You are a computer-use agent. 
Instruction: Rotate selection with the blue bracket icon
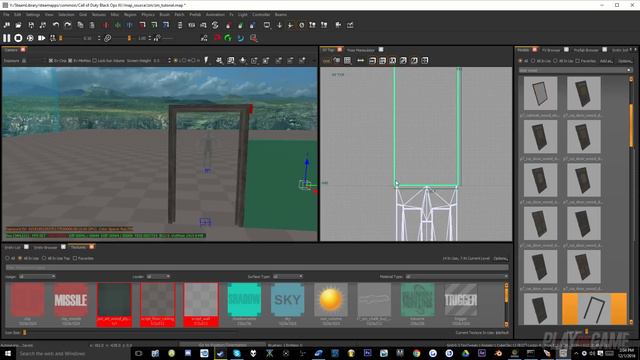click(x=166, y=25)
